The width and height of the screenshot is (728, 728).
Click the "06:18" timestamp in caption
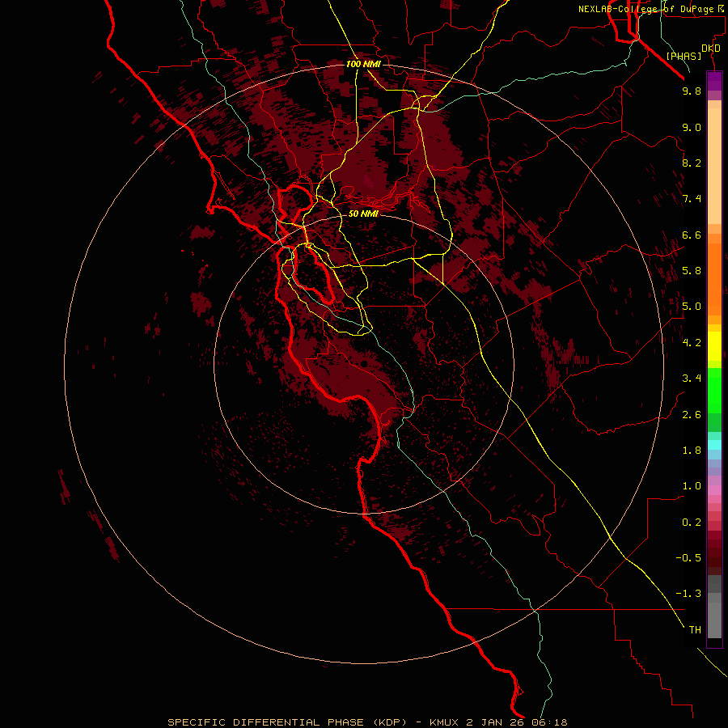pos(550,722)
